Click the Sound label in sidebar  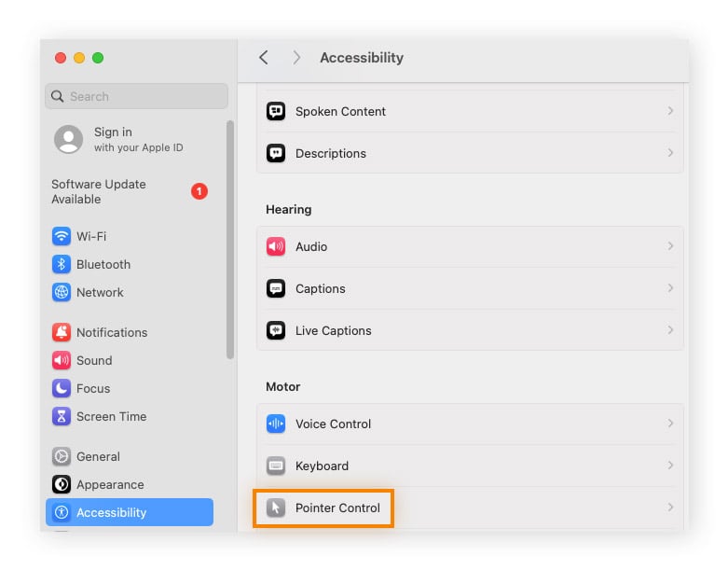(94, 360)
